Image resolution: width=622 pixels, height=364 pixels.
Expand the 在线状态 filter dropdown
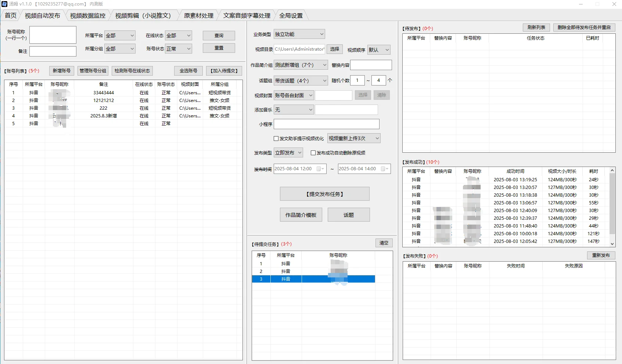coord(179,36)
